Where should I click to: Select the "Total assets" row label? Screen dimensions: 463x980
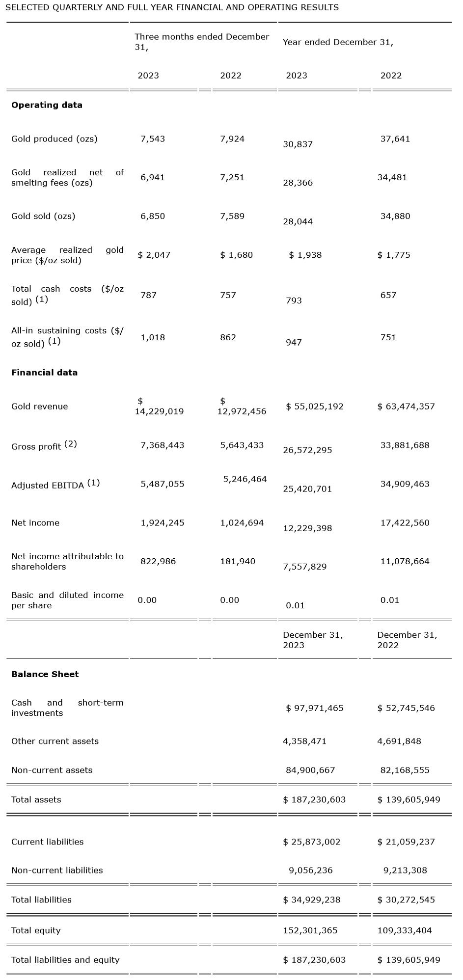click(36, 800)
